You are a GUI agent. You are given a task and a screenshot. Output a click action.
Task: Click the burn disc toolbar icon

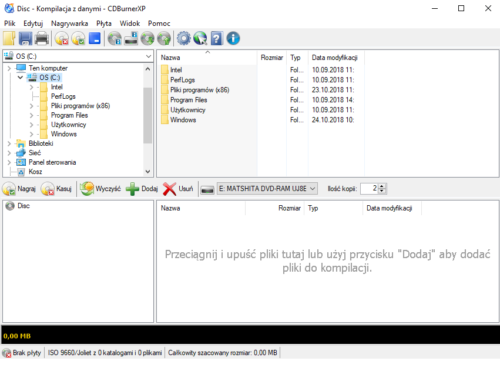pyautogui.click(x=78, y=38)
